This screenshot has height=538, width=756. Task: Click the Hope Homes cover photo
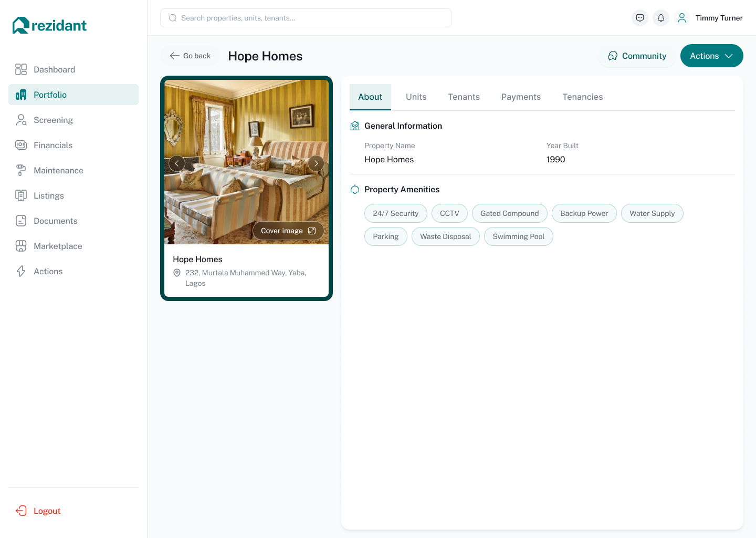coord(246,162)
